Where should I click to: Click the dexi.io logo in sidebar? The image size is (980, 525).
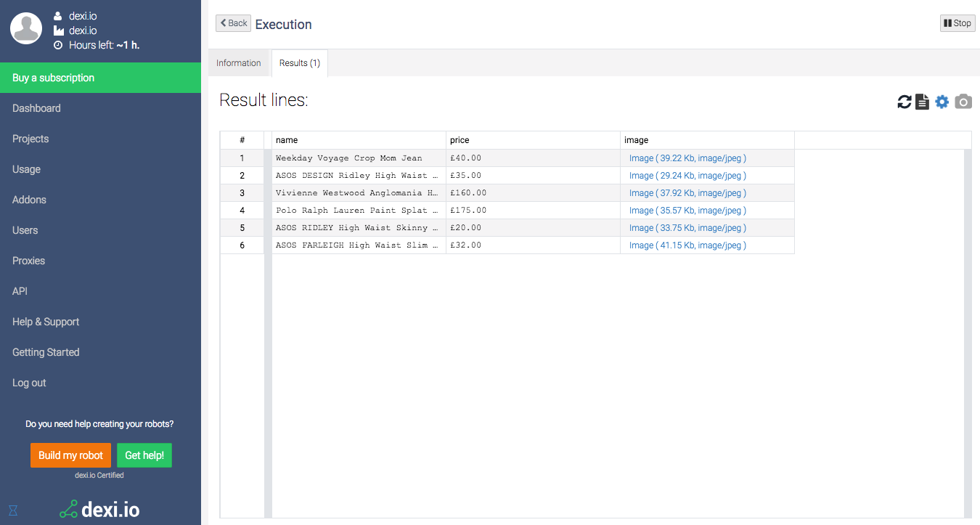tap(99, 510)
